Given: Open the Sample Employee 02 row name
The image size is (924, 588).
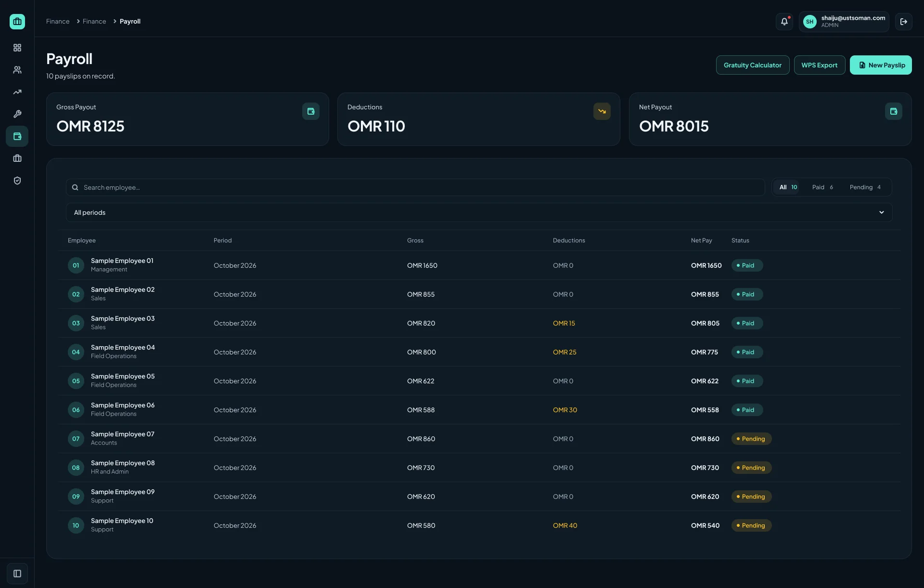Looking at the screenshot, I should pos(123,289).
